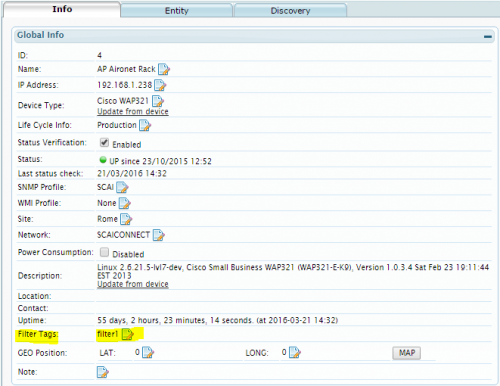Viewport: 500px width, 386px height.
Task: Click the edit icon next to Site Rome
Action: pyautogui.click(x=126, y=219)
